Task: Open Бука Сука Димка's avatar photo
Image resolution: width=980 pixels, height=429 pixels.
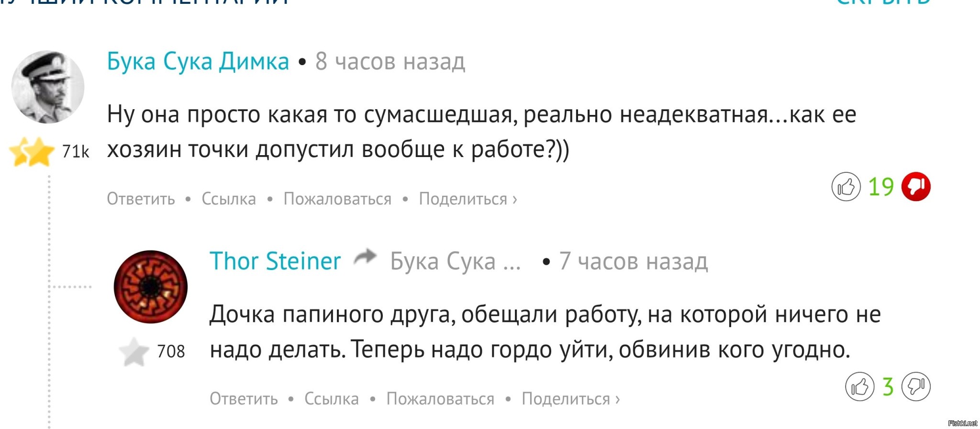Action: point(48,87)
